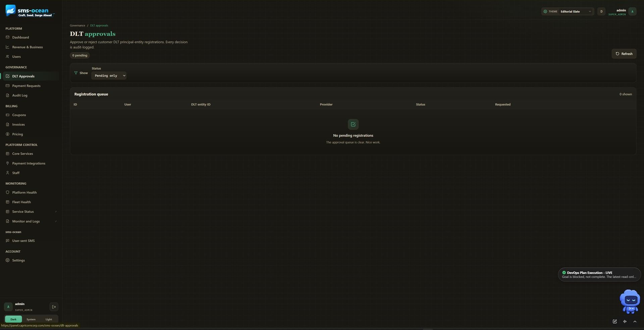Click the ID column header
Screen dimensions: 644x330
click(x=75, y=105)
